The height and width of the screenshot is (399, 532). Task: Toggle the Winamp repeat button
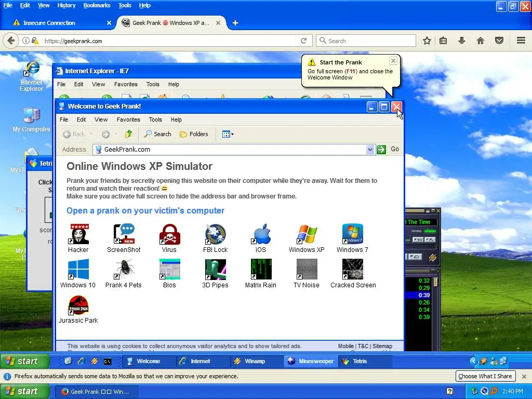tap(415, 257)
